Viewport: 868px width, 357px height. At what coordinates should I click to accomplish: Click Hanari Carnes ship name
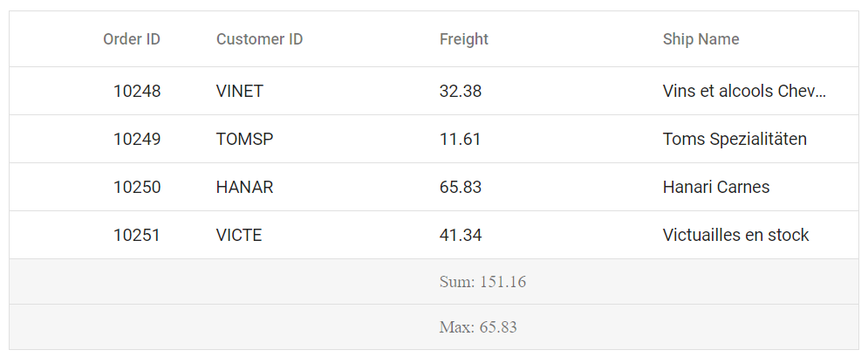pos(716,187)
